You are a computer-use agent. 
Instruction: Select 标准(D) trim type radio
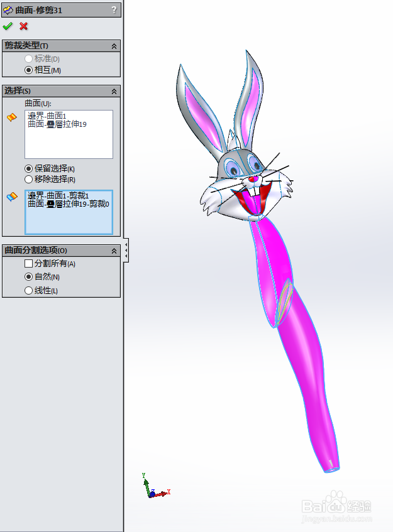28,58
